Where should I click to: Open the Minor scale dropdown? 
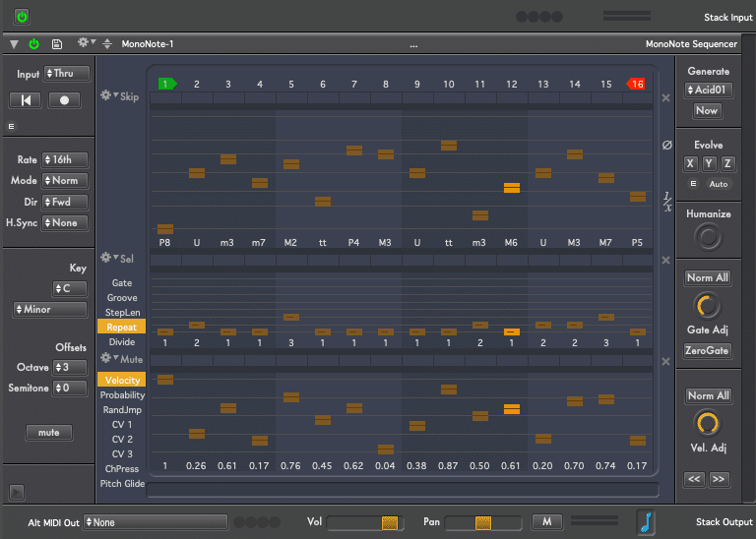pyautogui.click(x=50, y=309)
